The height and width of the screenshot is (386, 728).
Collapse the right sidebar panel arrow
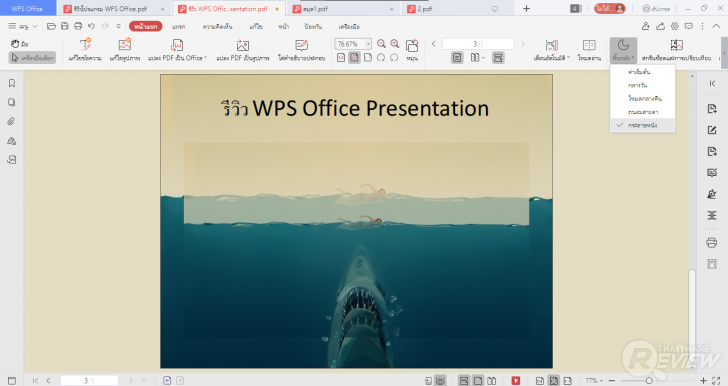pos(712,84)
